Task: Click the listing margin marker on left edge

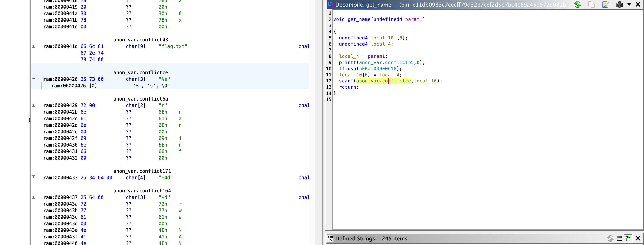Action: (x=30, y=120)
